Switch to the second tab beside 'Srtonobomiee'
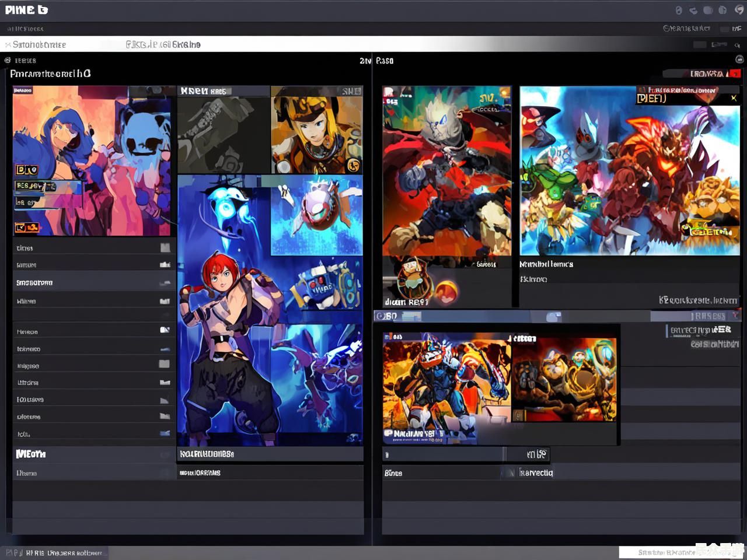Screen dimensions: 747x560 [x=163, y=44]
